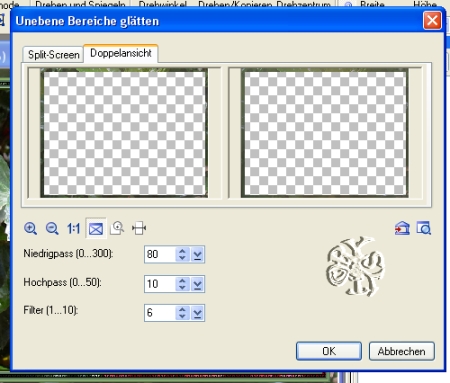Click the Hochpass (0...50) label
Image resolution: width=450 pixels, height=383 pixels.
[62, 283]
